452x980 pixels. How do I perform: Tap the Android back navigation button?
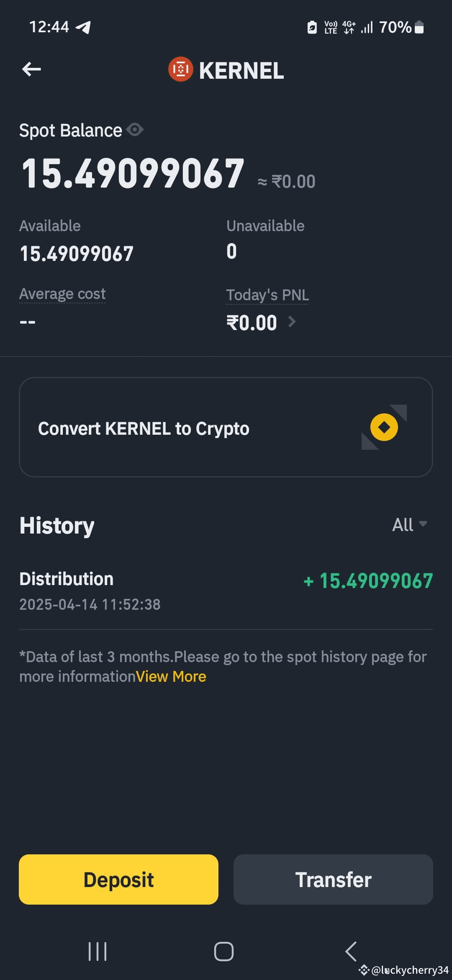coord(352,951)
